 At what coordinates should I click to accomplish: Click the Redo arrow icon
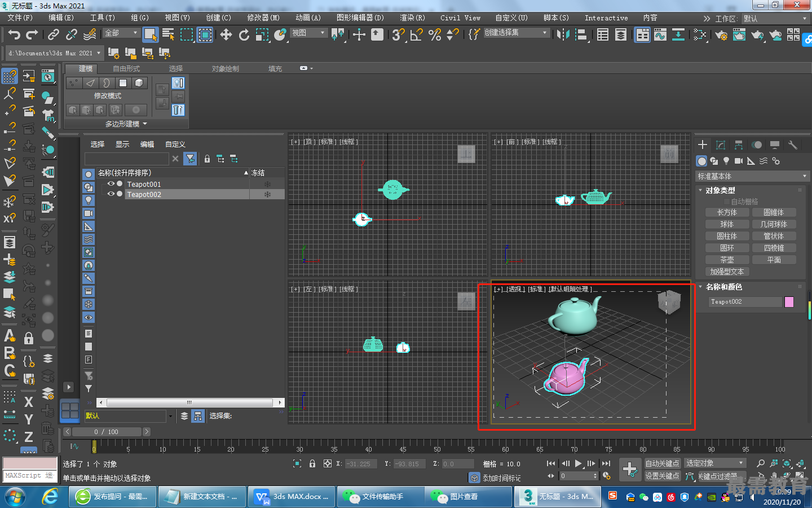click(32, 34)
